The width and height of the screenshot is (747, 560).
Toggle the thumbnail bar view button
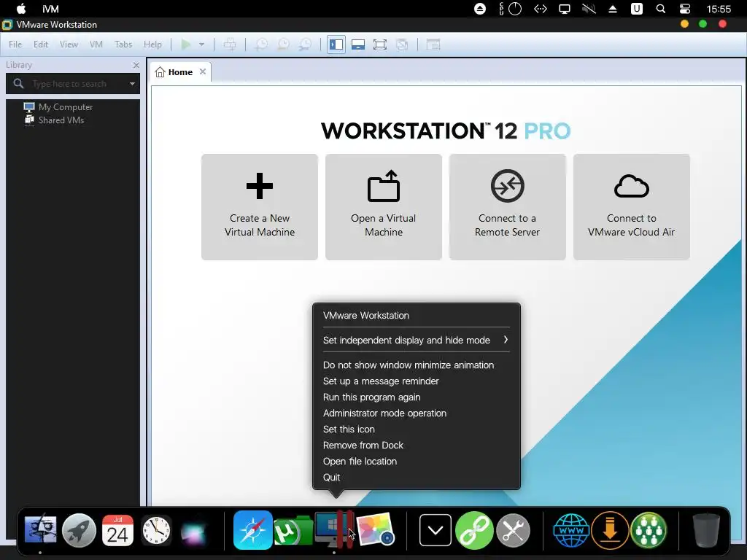point(358,44)
